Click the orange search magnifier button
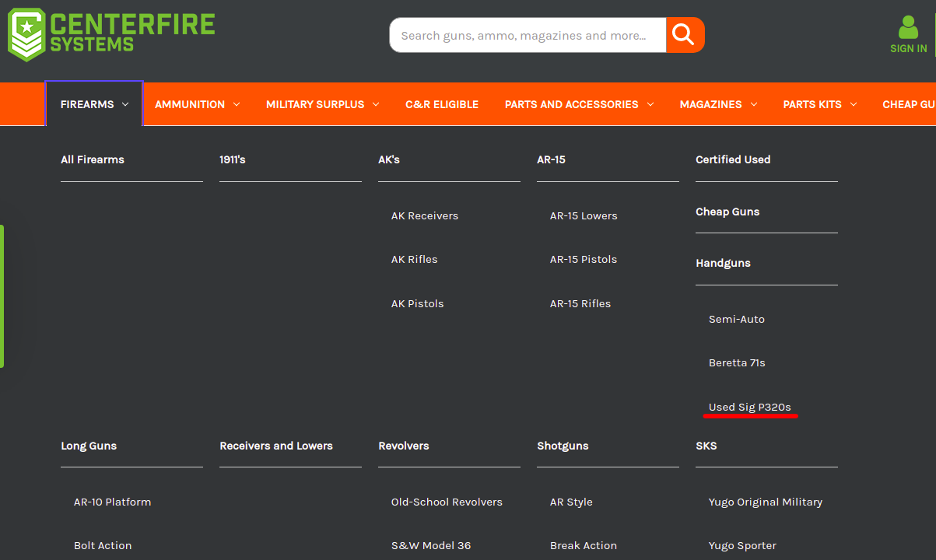Viewport: 936px width, 560px height. click(685, 35)
